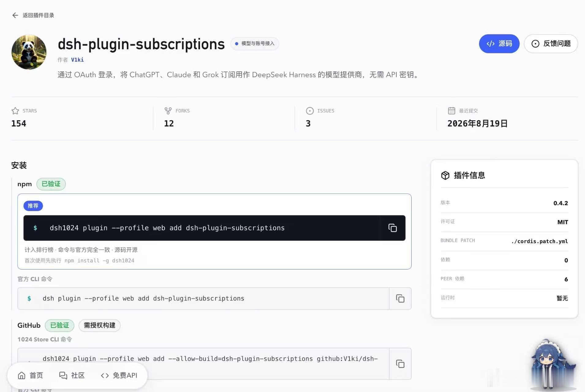
Task: Select the last commit date 2026年8月19日
Action: pos(477,123)
